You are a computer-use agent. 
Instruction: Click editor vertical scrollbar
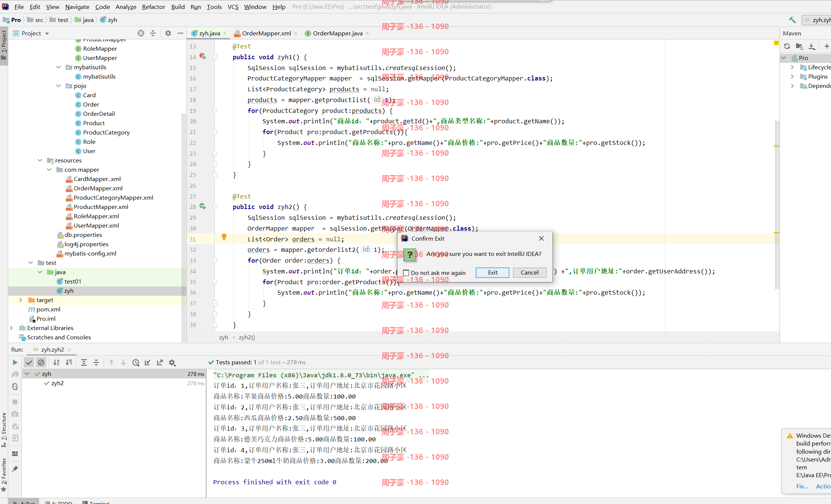tap(777, 205)
